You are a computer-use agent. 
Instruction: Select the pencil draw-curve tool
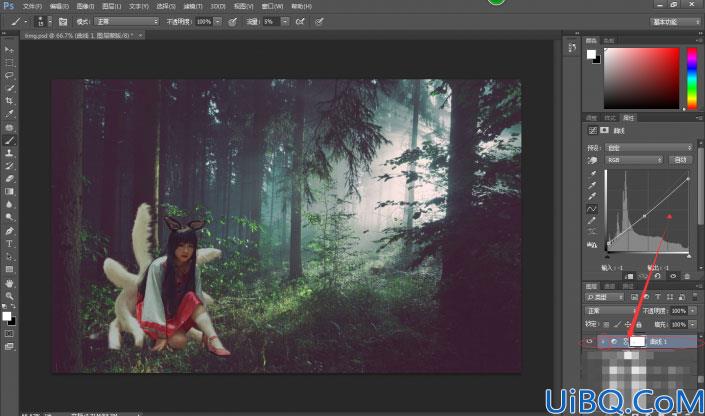[x=592, y=221]
